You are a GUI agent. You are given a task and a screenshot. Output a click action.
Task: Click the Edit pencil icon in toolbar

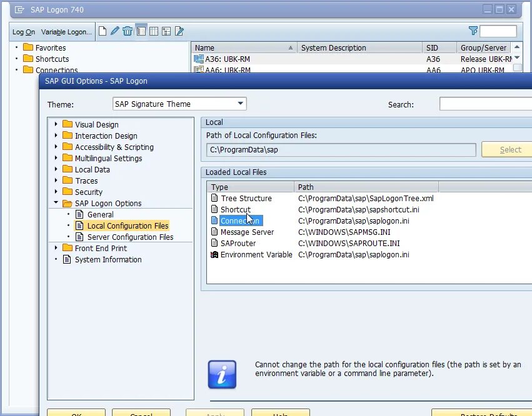[x=114, y=31]
